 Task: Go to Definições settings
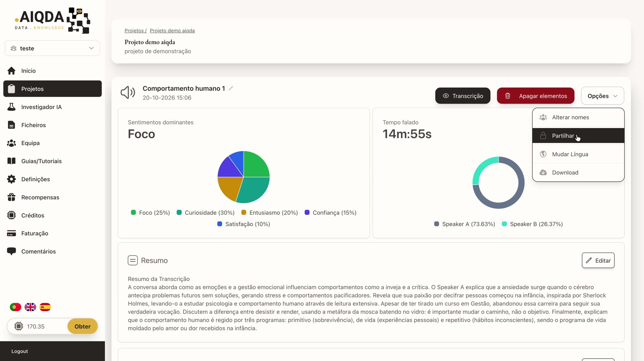pyautogui.click(x=52, y=179)
